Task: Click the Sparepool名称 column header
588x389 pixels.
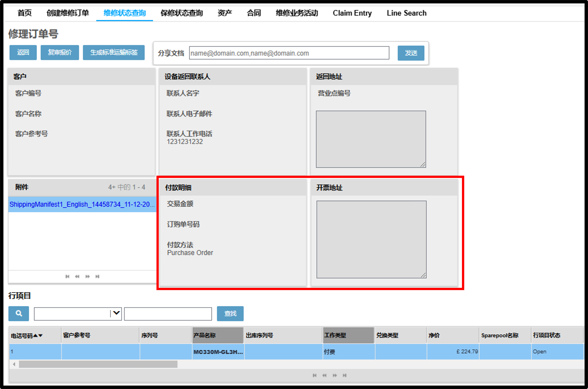Action: 505,335
